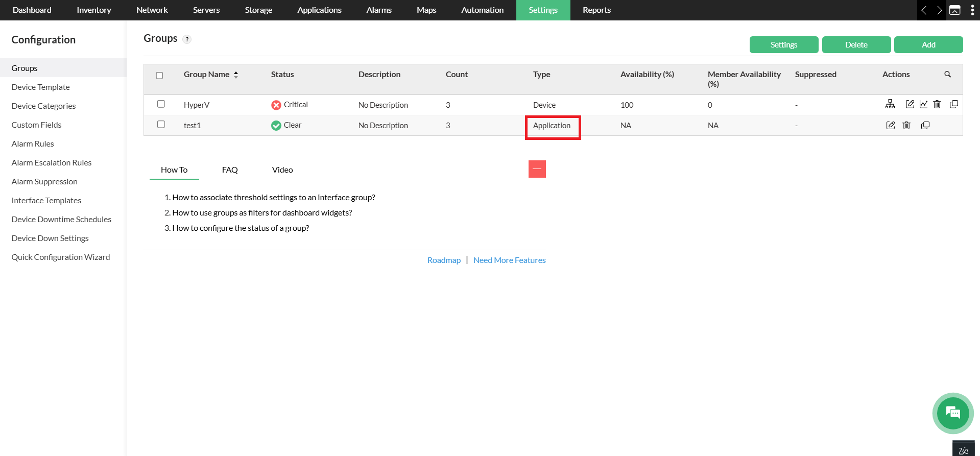Click the green Add button
This screenshot has height=456, width=980.
click(928, 45)
